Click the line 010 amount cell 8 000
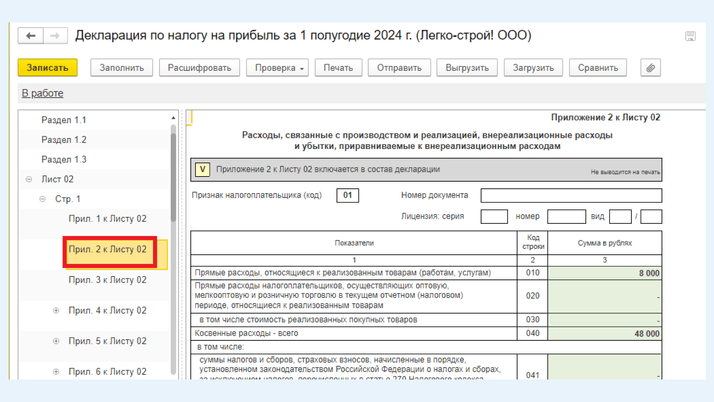Viewport: 714px width, 402px height. pos(605,273)
